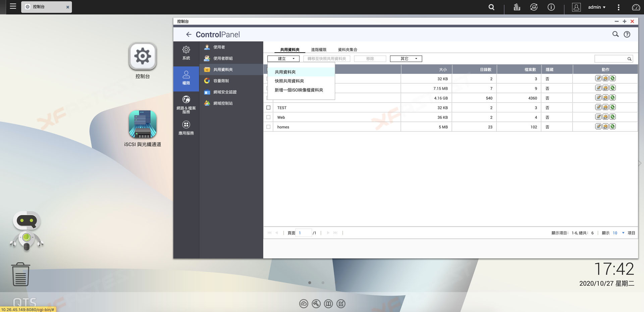The height and width of the screenshot is (312, 644).
Task: Choose 共用資料夾 from create menu
Action: [x=301, y=72]
